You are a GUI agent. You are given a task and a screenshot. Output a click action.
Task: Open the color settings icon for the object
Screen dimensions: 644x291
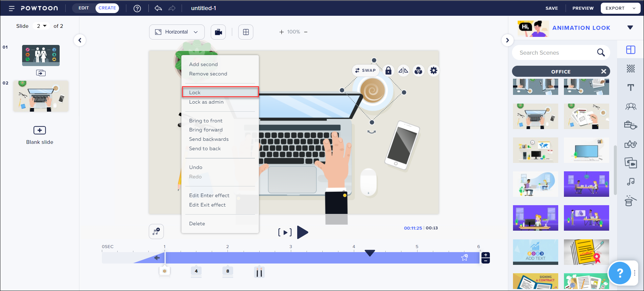tap(418, 70)
